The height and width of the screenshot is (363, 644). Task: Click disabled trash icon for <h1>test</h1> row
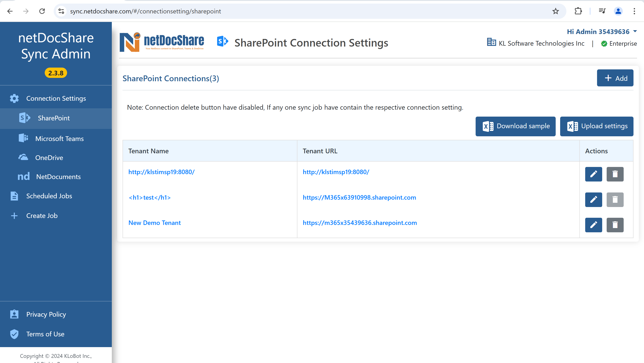(x=615, y=200)
